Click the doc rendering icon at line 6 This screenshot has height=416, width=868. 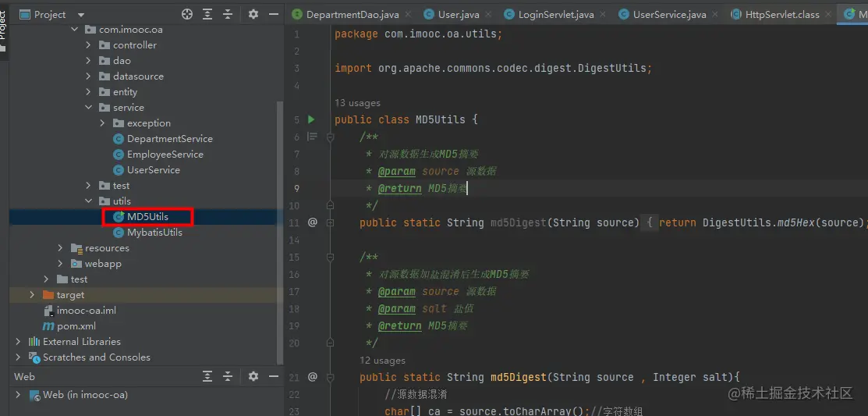(312, 137)
